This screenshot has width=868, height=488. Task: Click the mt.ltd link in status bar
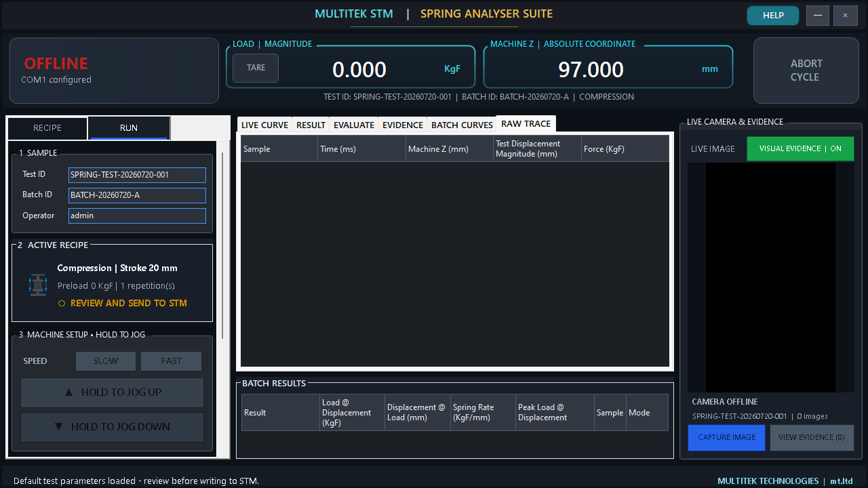point(842,481)
